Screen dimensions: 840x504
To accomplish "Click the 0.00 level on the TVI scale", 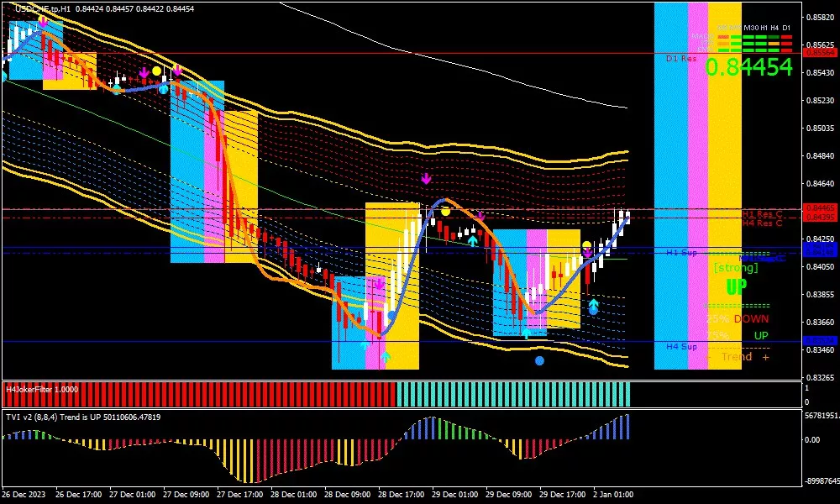I will 812,439.
